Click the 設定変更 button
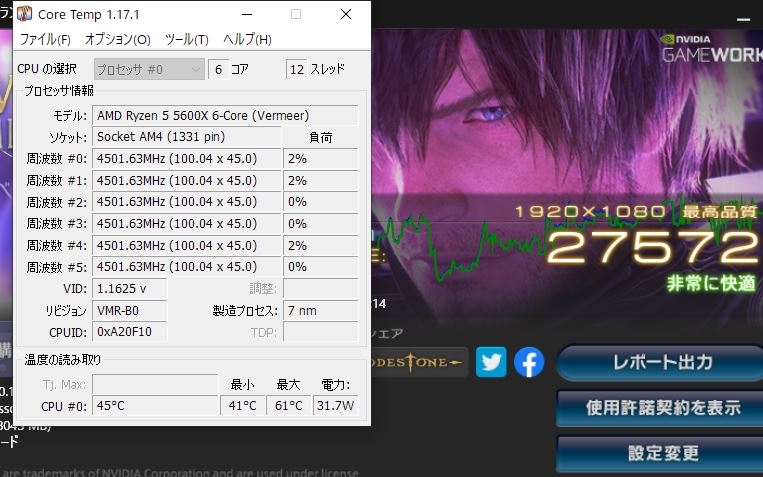The height and width of the screenshot is (477, 763). (x=662, y=454)
